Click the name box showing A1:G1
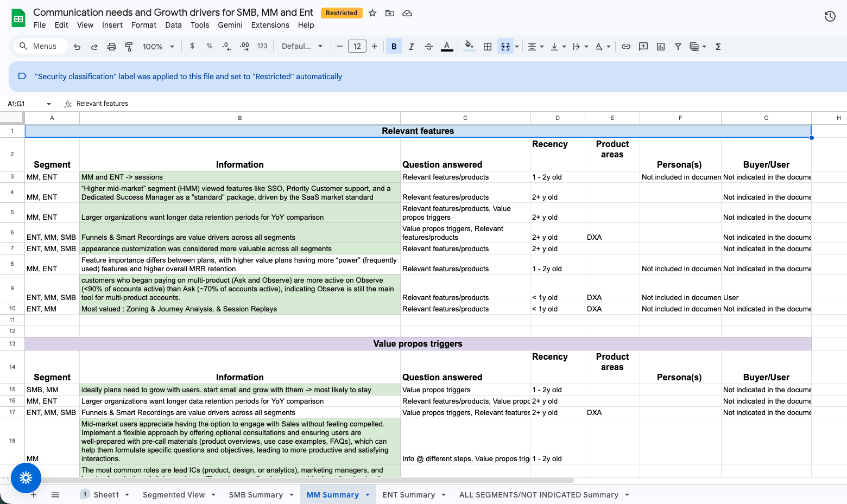This screenshot has width=847, height=504. 24,104
